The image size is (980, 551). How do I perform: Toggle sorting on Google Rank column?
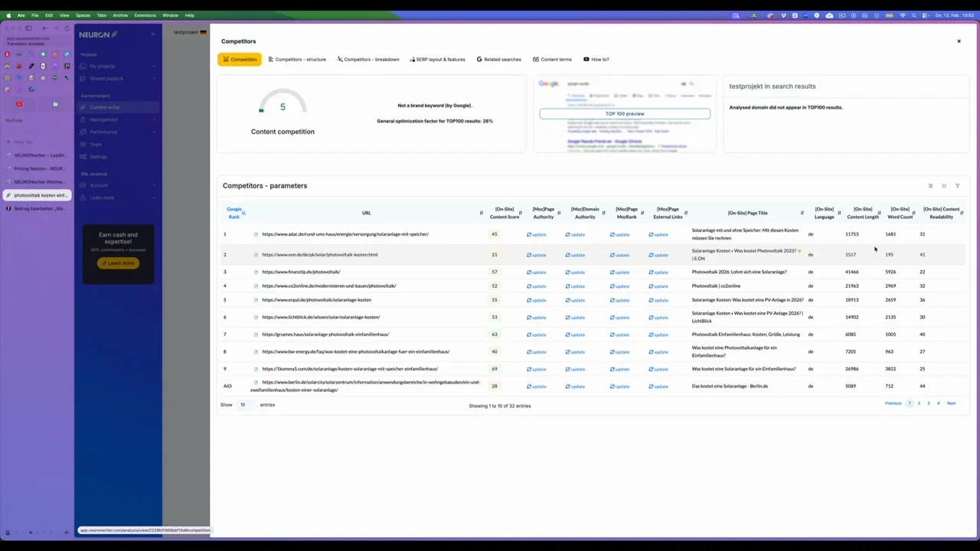(x=244, y=213)
